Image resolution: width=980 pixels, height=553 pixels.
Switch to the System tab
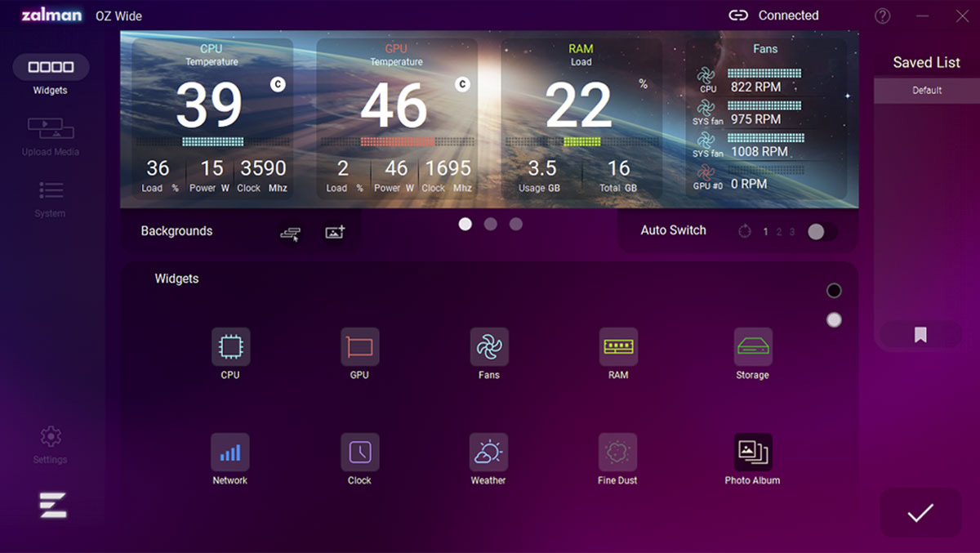[51, 198]
